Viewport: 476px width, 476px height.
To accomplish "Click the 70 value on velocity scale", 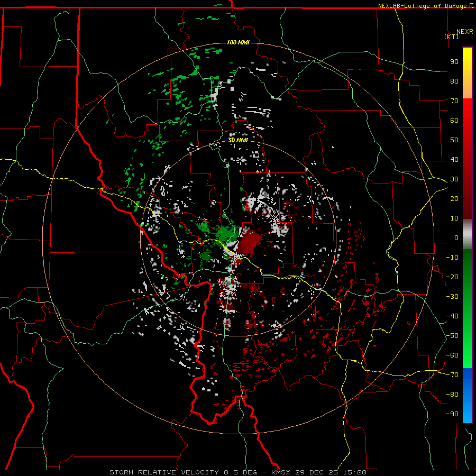I will click(x=454, y=101).
